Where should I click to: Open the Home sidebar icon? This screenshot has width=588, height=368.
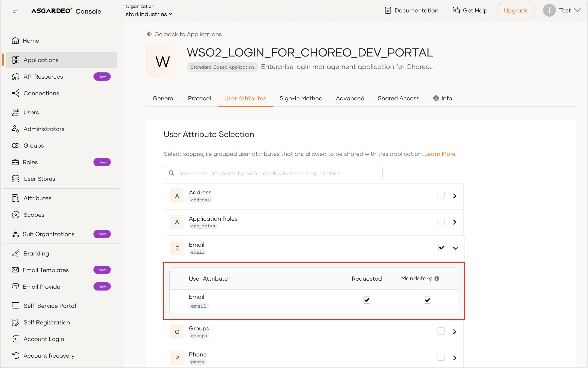(15, 41)
